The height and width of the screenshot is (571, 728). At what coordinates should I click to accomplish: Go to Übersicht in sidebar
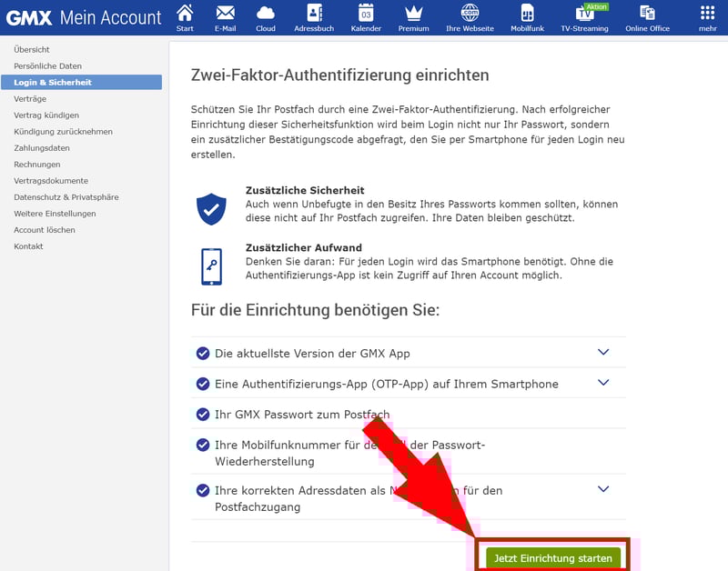(32, 50)
